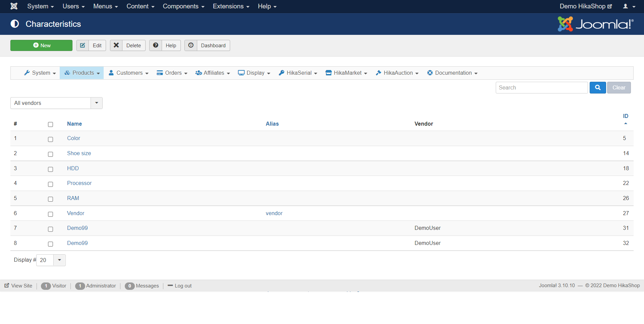This screenshot has width=644, height=324.
Task: Click the Visitor count badge
Action: click(x=46, y=286)
